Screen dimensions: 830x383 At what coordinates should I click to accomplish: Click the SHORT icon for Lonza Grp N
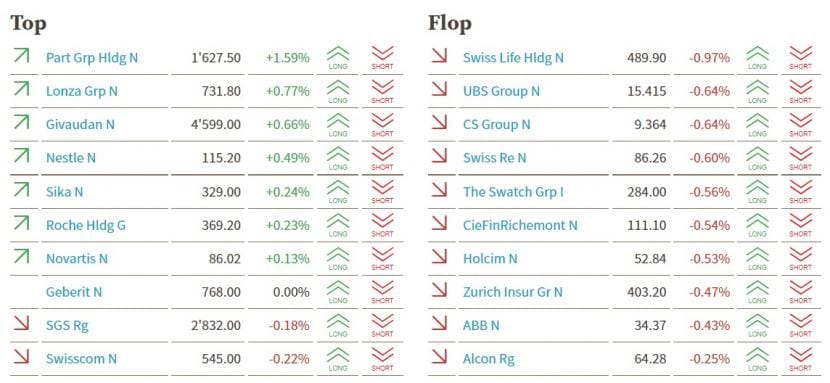coord(382,92)
